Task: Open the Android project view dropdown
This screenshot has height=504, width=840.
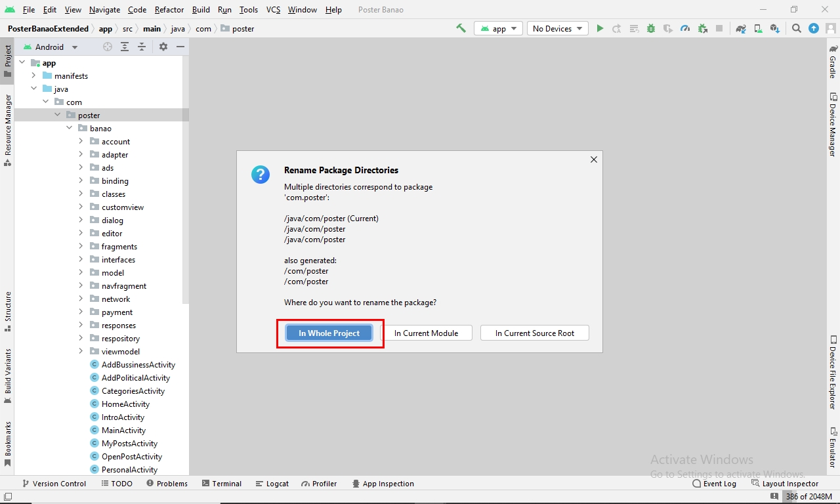Action: (x=51, y=47)
